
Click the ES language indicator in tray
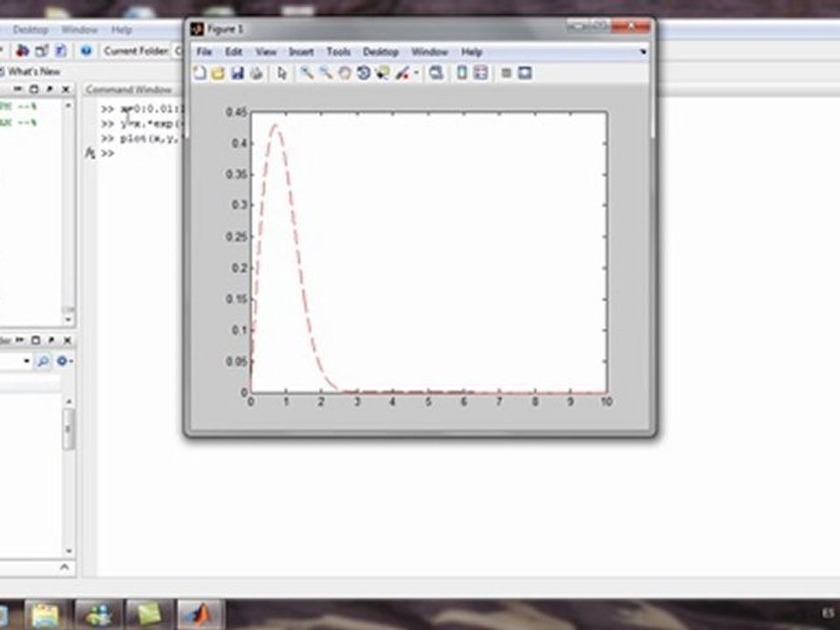click(829, 612)
